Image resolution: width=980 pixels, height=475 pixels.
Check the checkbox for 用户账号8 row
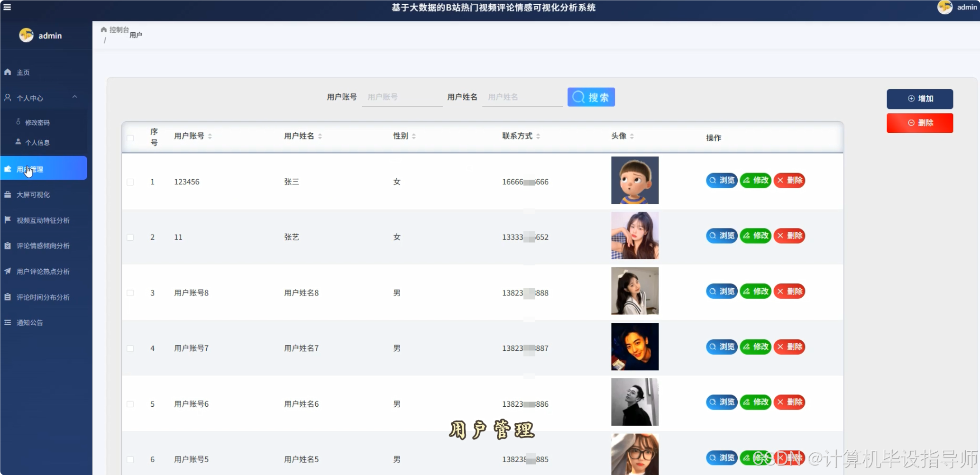130,293
